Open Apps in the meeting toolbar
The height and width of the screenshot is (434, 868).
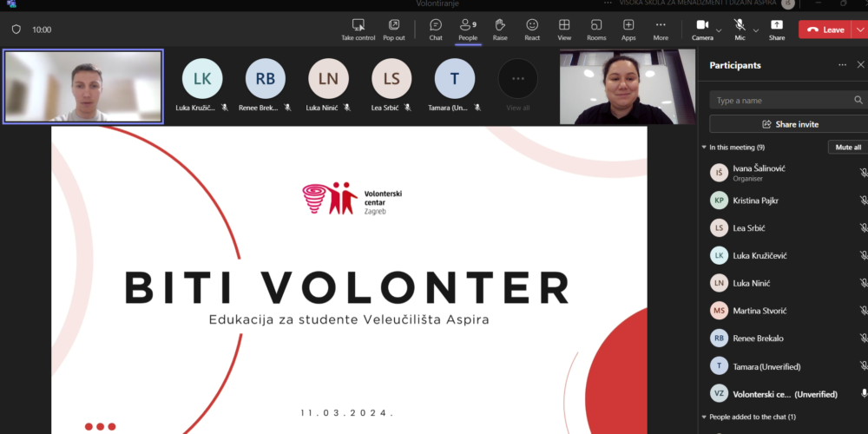(x=628, y=29)
